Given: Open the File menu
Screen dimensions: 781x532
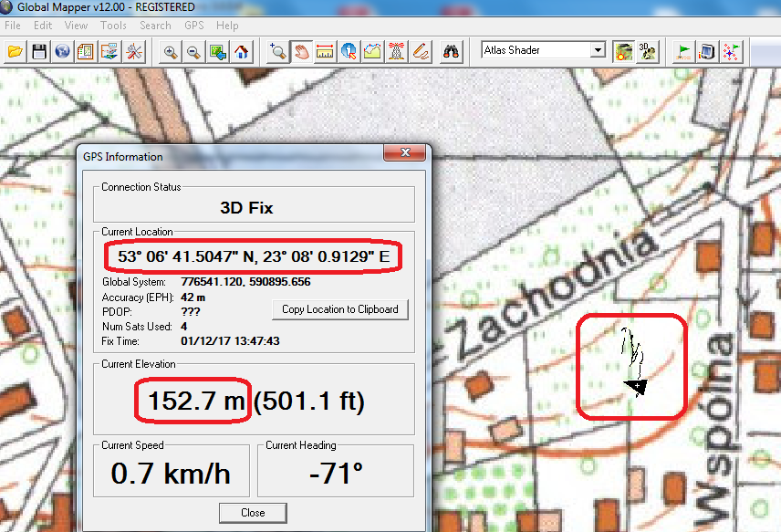Looking at the screenshot, I should 13,26.
